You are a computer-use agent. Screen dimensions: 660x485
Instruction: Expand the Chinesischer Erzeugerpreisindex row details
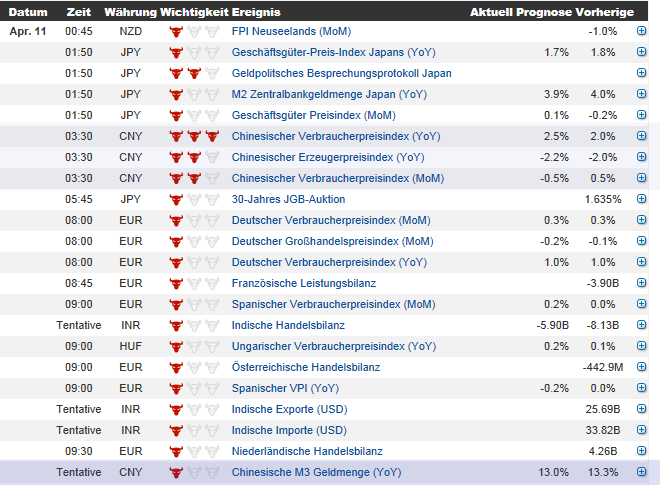tap(641, 157)
